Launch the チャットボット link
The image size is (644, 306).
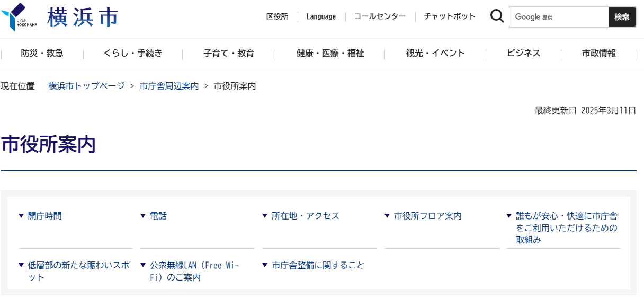point(450,16)
